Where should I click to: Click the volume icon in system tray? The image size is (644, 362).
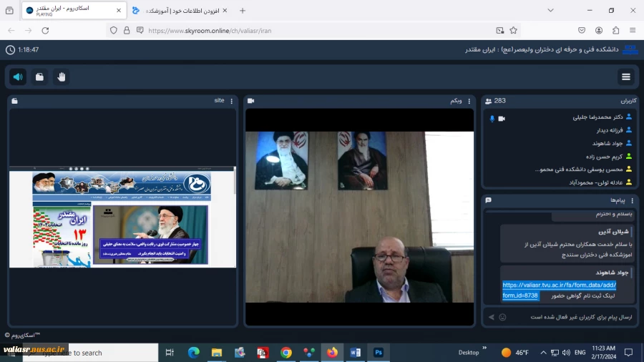[566, 353]
